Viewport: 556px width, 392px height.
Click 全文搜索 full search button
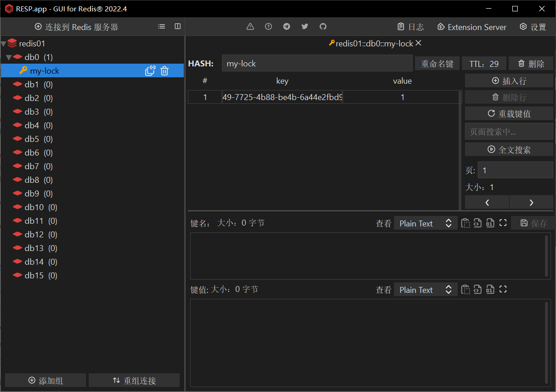pos(509,150)
